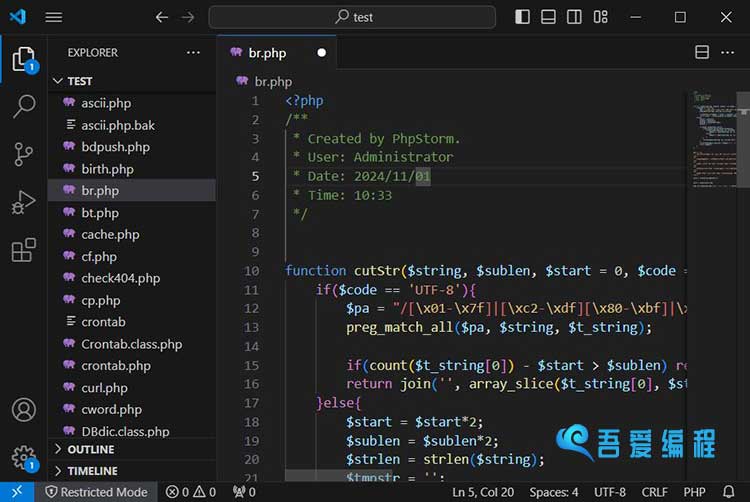Open bt.php in the explorer
The width and height of the screenshot is (750, 502).
[x=132, y=212]
